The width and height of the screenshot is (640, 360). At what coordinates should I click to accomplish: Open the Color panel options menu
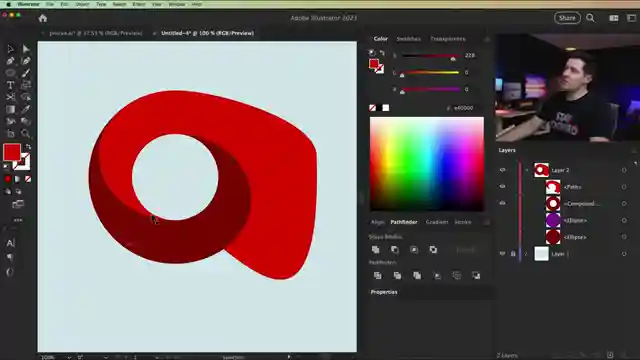coord(487,39)
